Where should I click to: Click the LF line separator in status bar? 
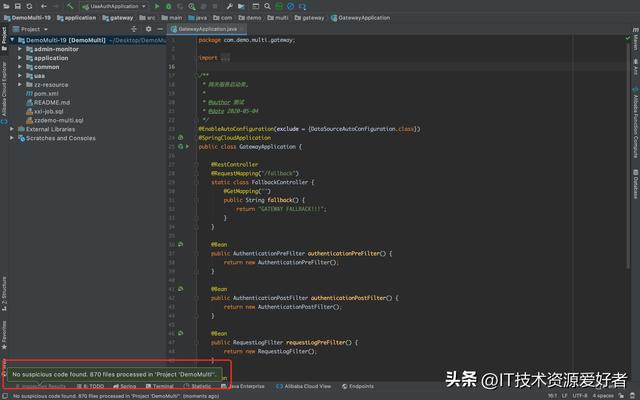564,396
